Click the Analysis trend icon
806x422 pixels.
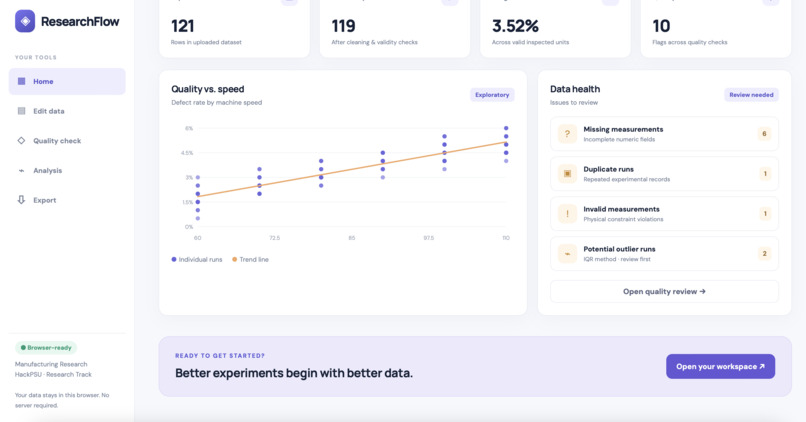point(21,171)
